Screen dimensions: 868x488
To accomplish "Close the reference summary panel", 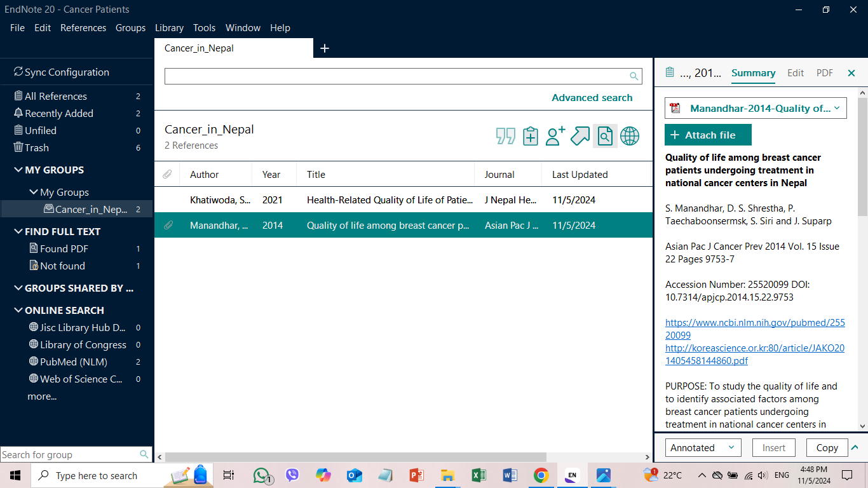I will 851,73.
